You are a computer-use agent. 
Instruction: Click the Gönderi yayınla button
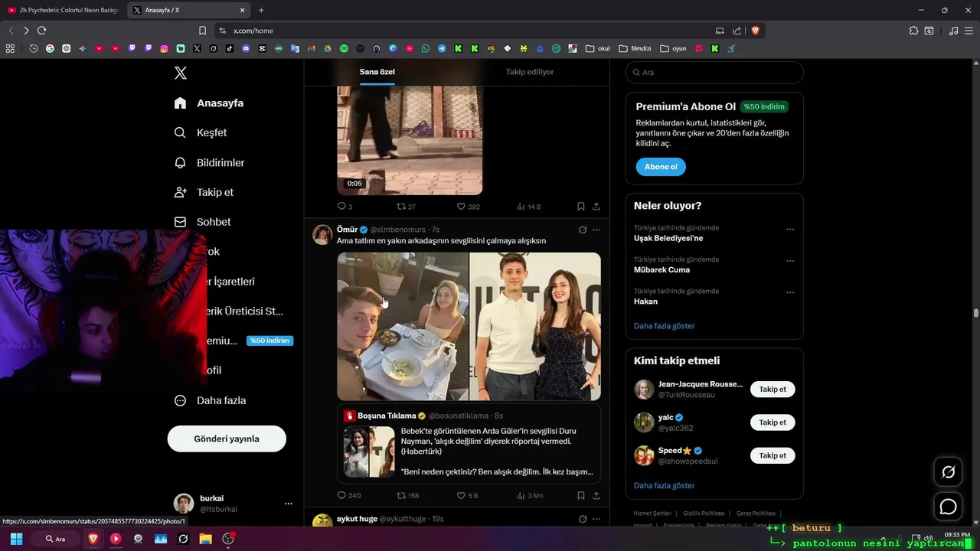click(227, 439)
